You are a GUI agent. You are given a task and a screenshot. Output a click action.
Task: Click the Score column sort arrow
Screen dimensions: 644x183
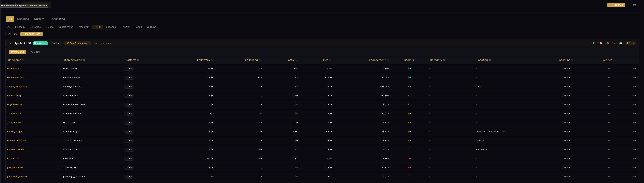coord(413,60)
